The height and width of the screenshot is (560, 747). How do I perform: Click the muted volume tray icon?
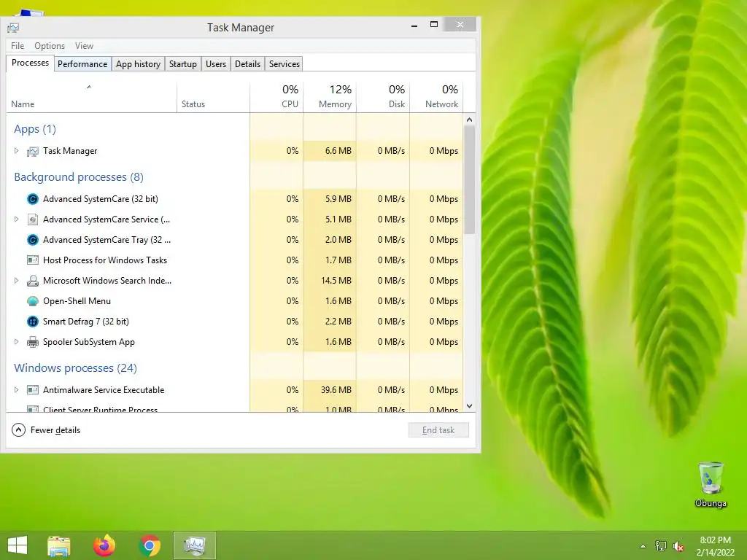678,546
